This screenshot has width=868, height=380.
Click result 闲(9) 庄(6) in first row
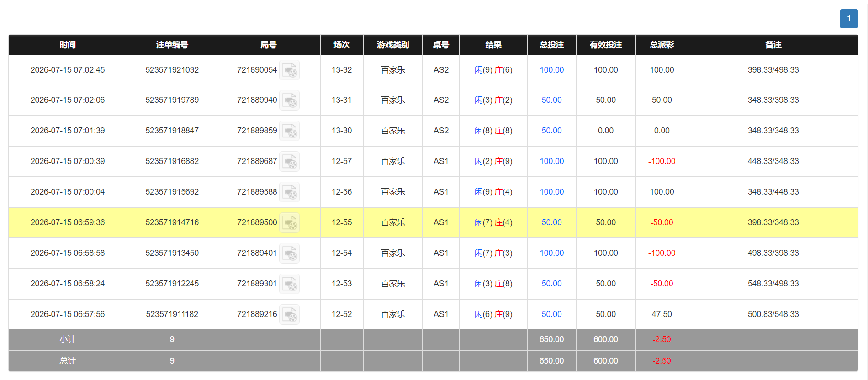tap(493, 70)
